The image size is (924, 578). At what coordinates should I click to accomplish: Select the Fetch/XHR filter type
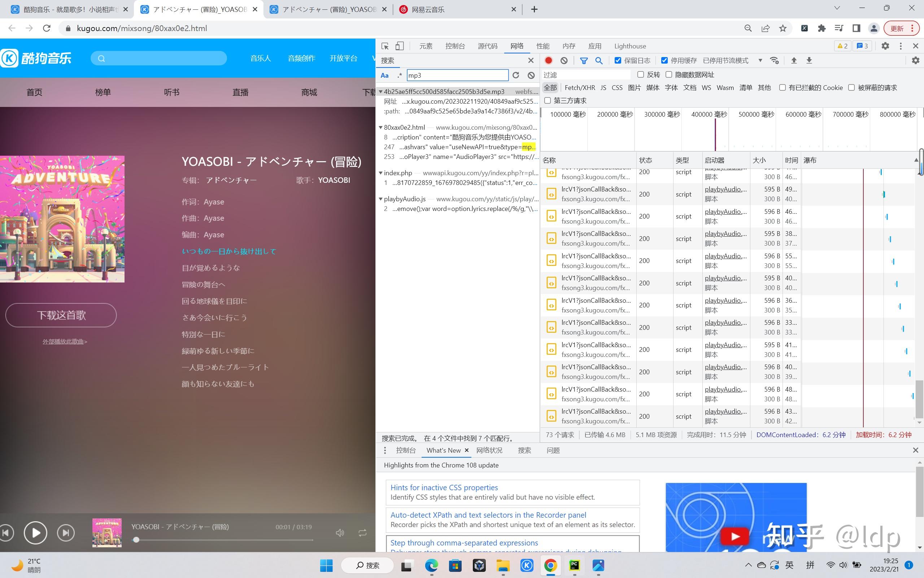pos(580,87)
